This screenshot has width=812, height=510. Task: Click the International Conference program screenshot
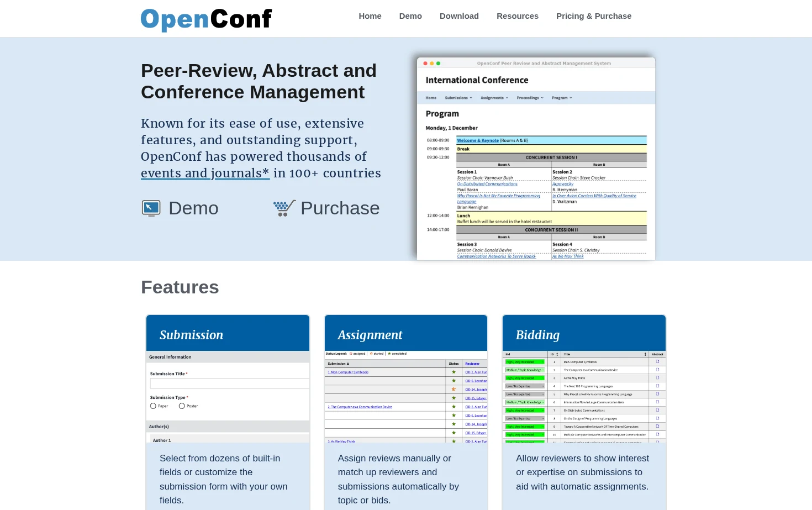[536, 159]
